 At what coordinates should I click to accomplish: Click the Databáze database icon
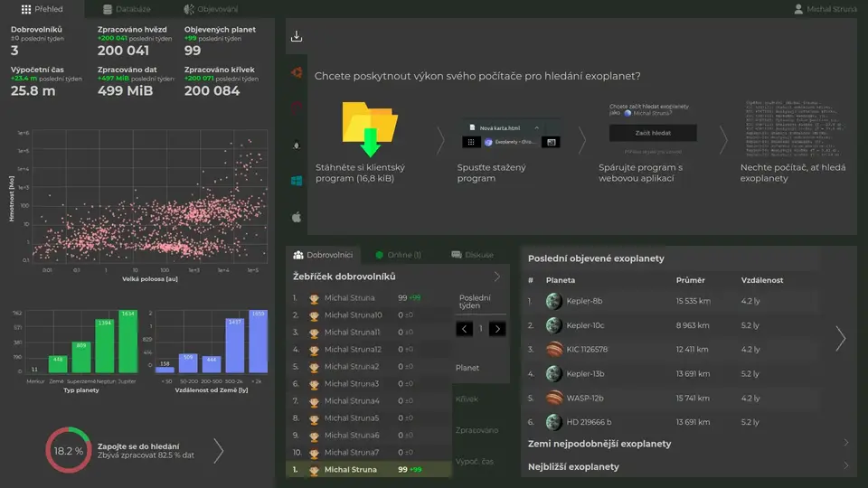tap(108, 9)
